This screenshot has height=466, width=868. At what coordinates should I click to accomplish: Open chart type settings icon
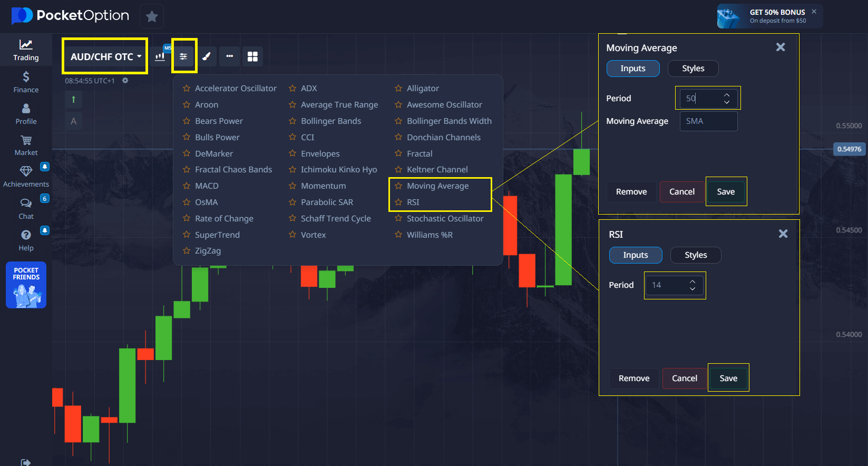coord(160,56)
